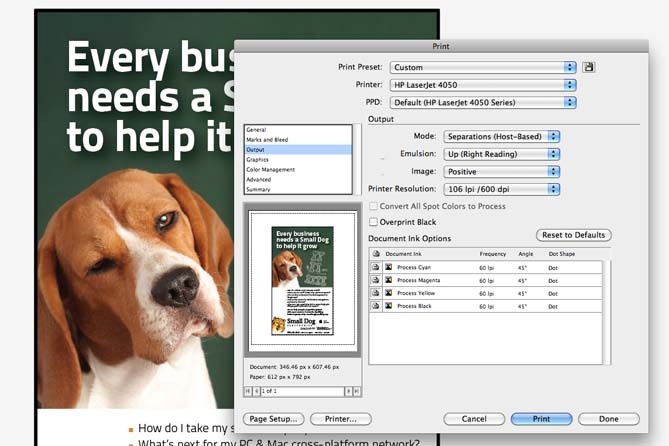The width and height of the screenshot is (669, 446).
Task: Click the page preview thumbnail
Action: pyautogui.click(x=303, y=280)
